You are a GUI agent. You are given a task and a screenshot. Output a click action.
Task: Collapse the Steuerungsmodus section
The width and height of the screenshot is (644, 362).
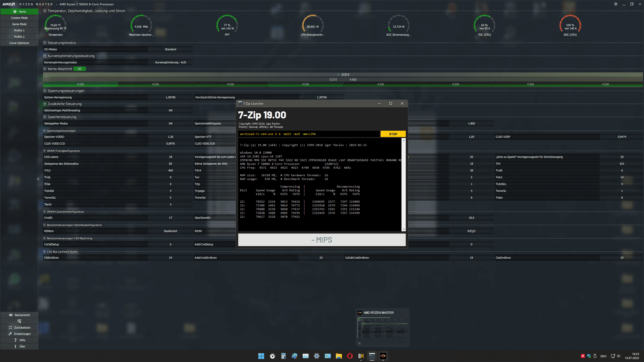click(x=45, y=43)
